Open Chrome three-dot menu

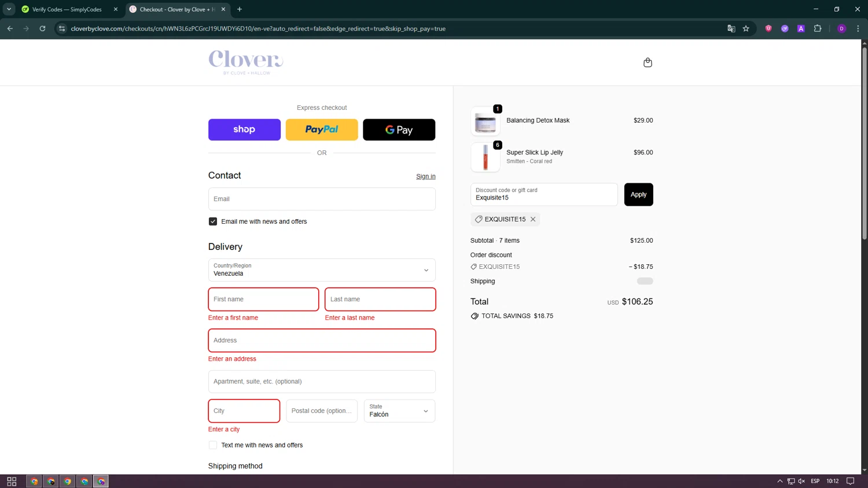(x=858, y=28)
